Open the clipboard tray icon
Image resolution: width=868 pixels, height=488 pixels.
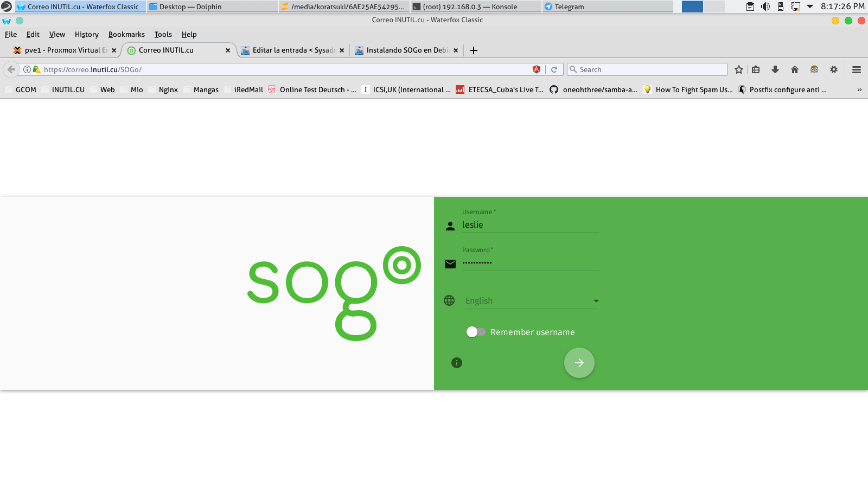click(x=750, y=7)
